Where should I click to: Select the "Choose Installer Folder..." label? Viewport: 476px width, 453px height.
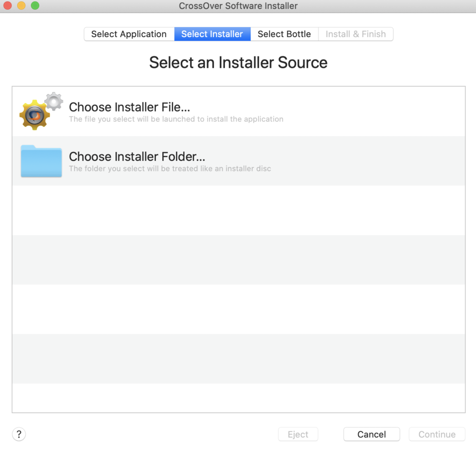click(137, 157)
